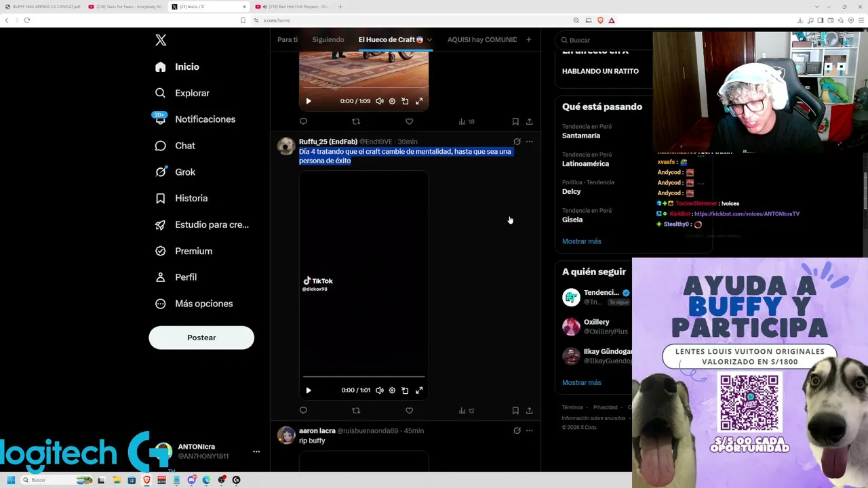Screen dimensions: 868x488
Task: Bookmark the post with 18 views
Action: tap(515, 121)
